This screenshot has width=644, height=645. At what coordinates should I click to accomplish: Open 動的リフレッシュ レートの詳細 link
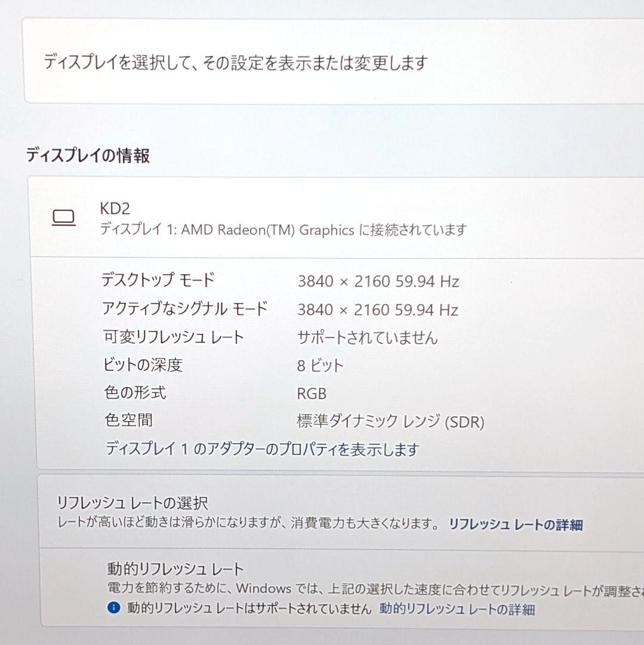click(x=457, y=610)
